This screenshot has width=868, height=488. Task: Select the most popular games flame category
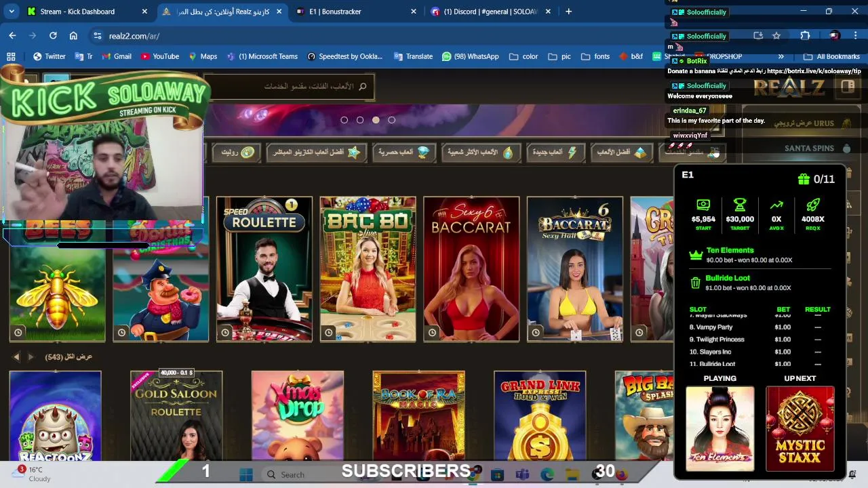coord(481,152)
